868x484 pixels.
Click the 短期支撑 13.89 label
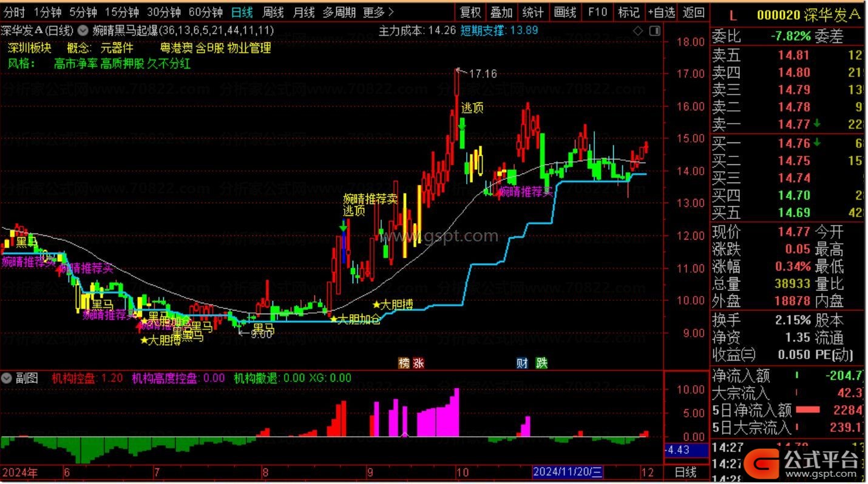pyautogui.click(x=500, y=30)
